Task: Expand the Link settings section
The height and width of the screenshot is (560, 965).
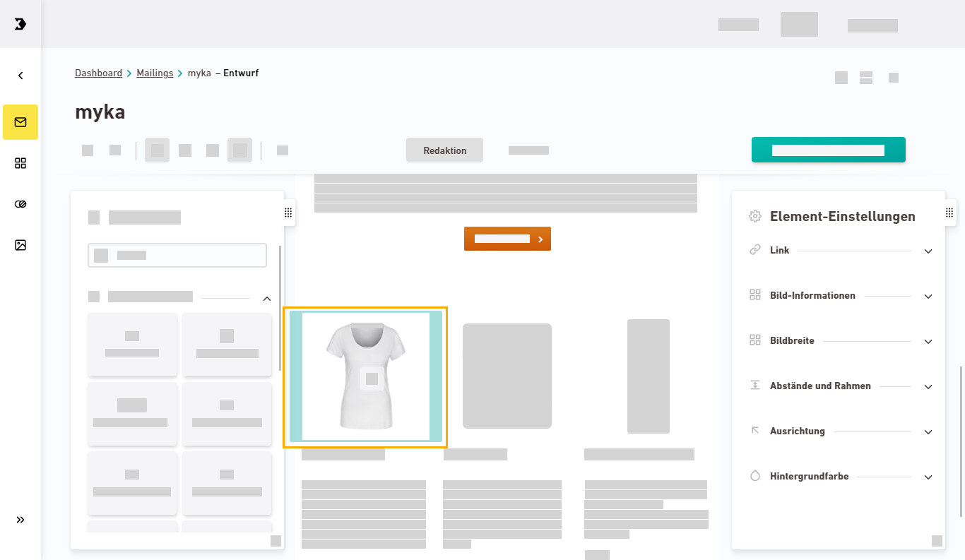Action: [928, 251]
